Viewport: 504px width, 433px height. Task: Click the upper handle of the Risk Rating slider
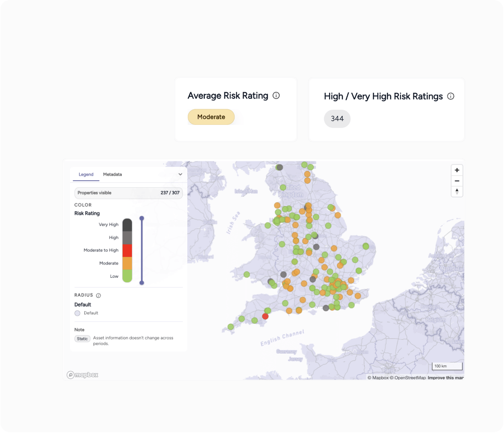pos(142,218)
